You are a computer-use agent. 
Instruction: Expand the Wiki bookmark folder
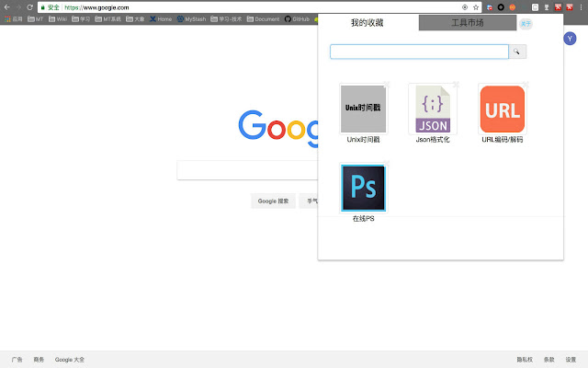[58, 18]
